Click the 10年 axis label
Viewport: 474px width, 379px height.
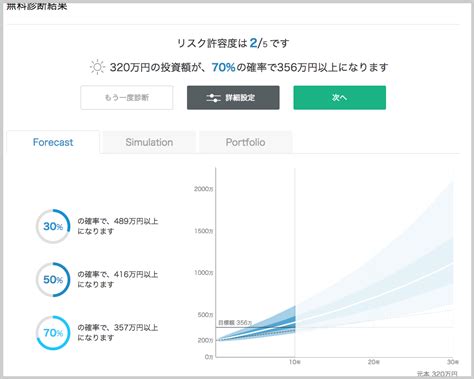coord(295,362)
